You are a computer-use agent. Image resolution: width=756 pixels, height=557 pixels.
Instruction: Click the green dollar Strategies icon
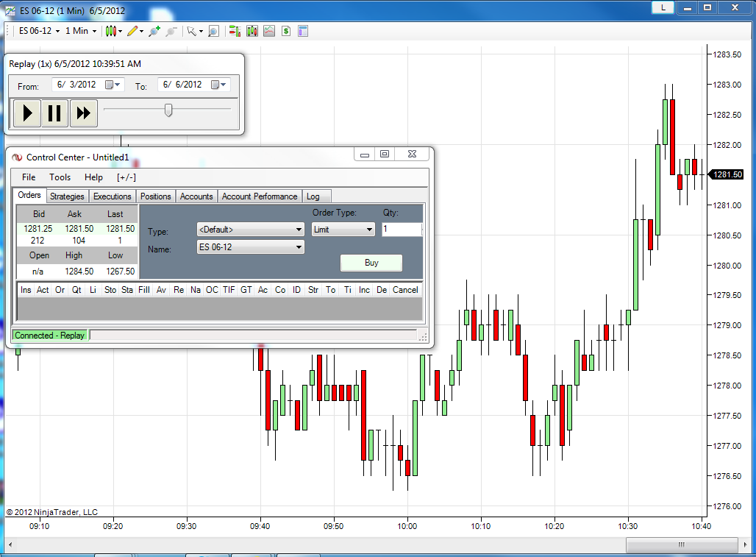(x=286, y=32)
